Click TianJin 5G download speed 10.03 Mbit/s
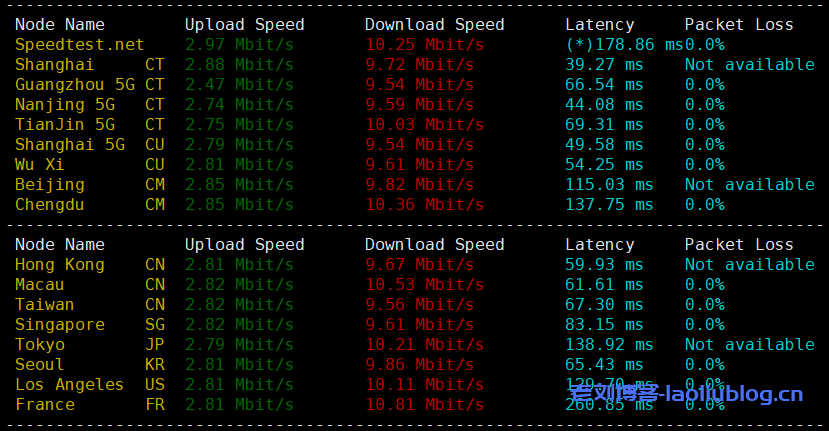This screenshot has width=829, height=431. pos(425,125)
